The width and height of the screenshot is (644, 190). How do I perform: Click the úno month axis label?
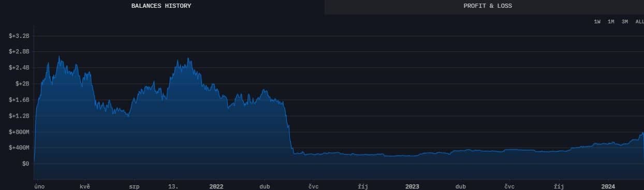(x=39, y=186)
